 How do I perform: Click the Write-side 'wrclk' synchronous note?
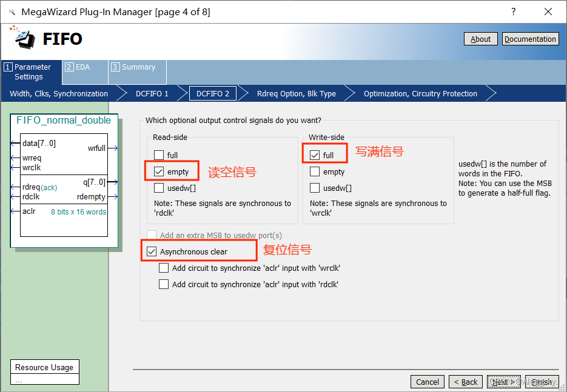point(378,208)
